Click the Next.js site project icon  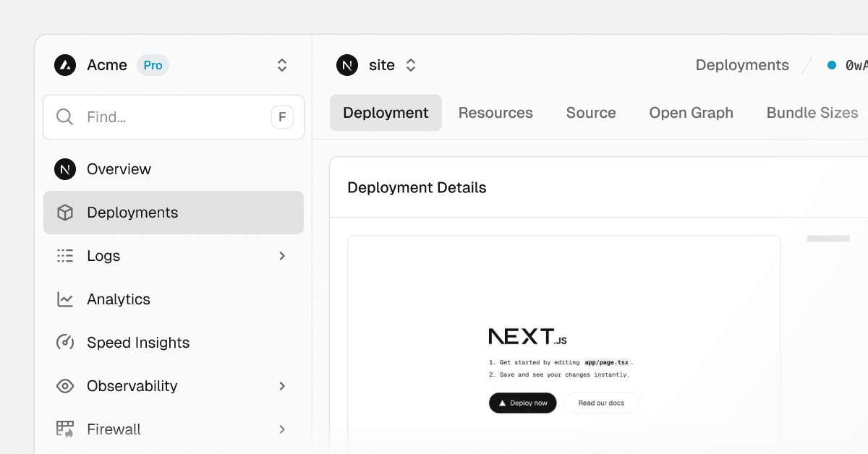(x=347, y=65)
